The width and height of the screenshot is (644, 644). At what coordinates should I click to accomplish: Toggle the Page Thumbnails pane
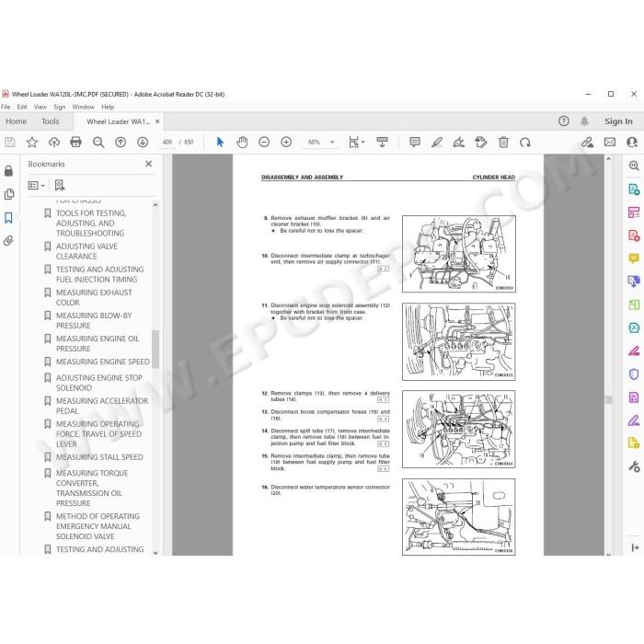tap(8, 194)
